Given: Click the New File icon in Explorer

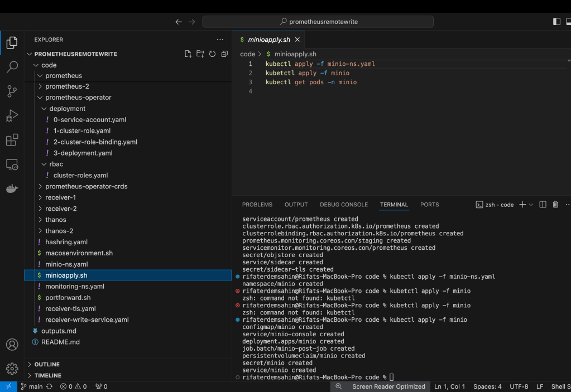Looking at the screenshot, I should (188, 54).
